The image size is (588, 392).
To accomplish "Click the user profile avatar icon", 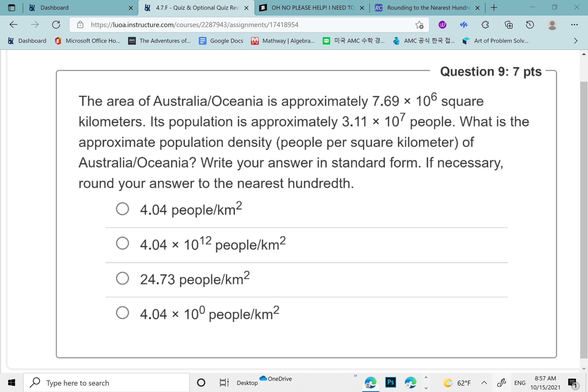I will coord(552,24).
